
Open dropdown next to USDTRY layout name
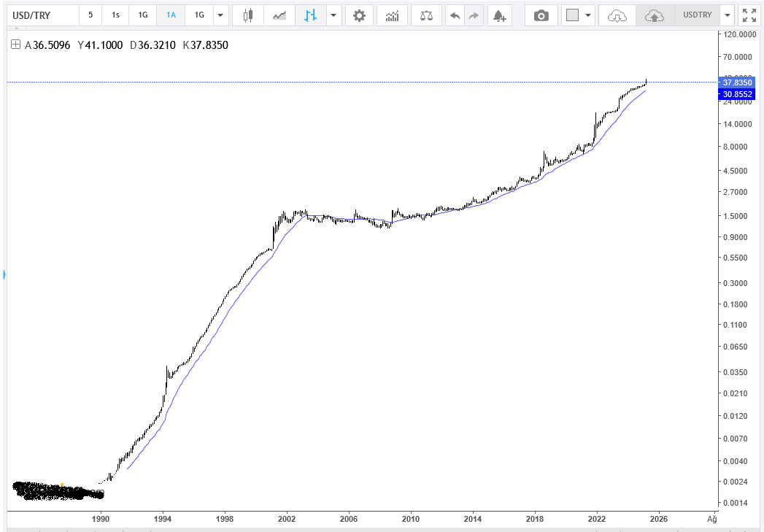(x=727, y=15)
